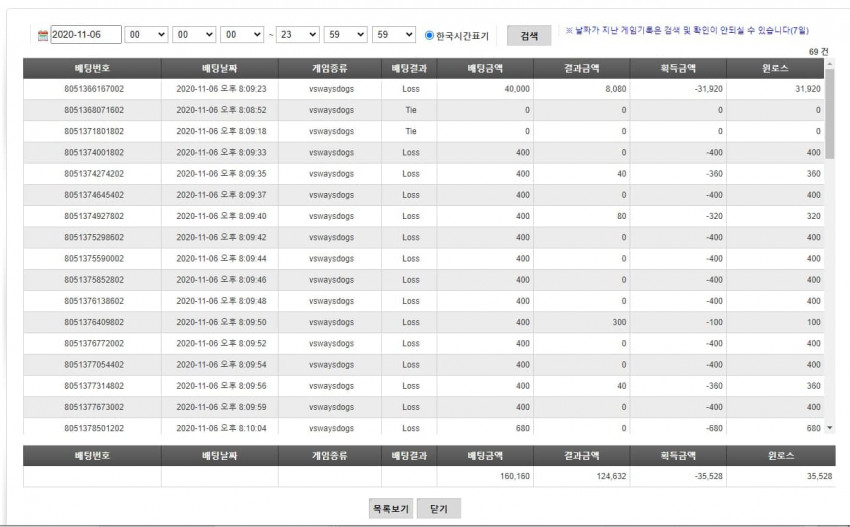This screenshot has width=850, height=527.
Task: Focus the date field showing 2020-11-06
Action: pos(86,35)
